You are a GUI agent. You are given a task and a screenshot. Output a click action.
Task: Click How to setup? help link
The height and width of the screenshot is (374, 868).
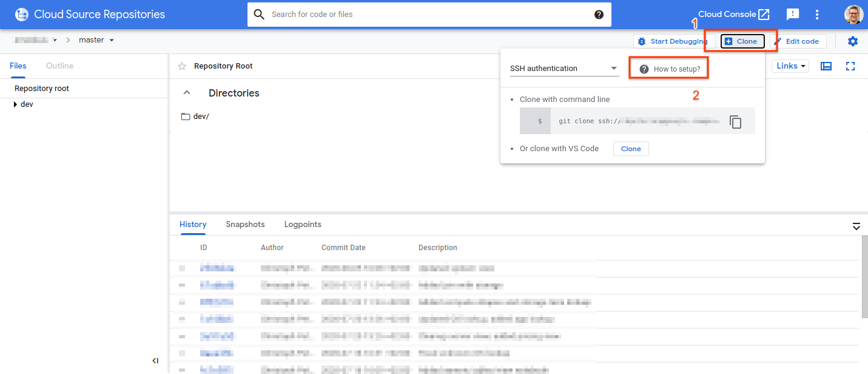click(x=670, y=69)
